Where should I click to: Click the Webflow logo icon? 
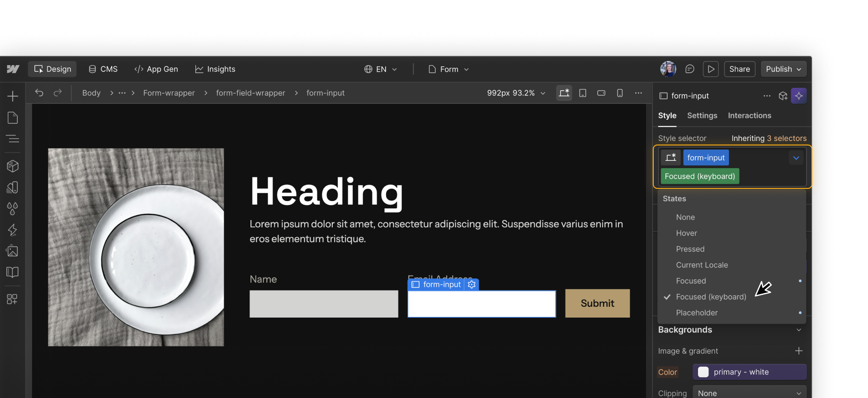[x=13, y=69]
